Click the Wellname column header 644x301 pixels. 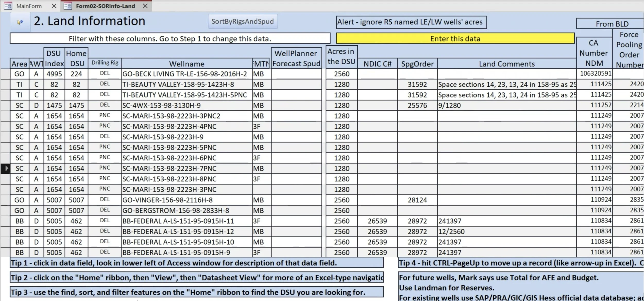click(187, 64)
